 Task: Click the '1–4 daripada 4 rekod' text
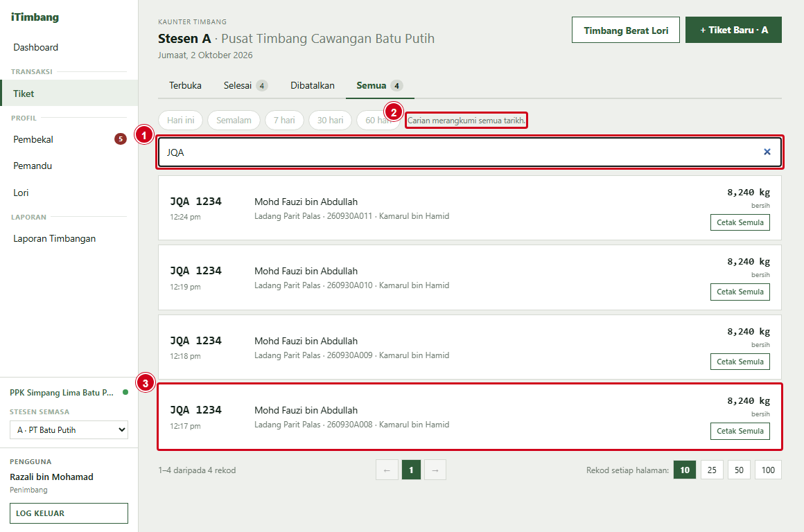[197, 470]
